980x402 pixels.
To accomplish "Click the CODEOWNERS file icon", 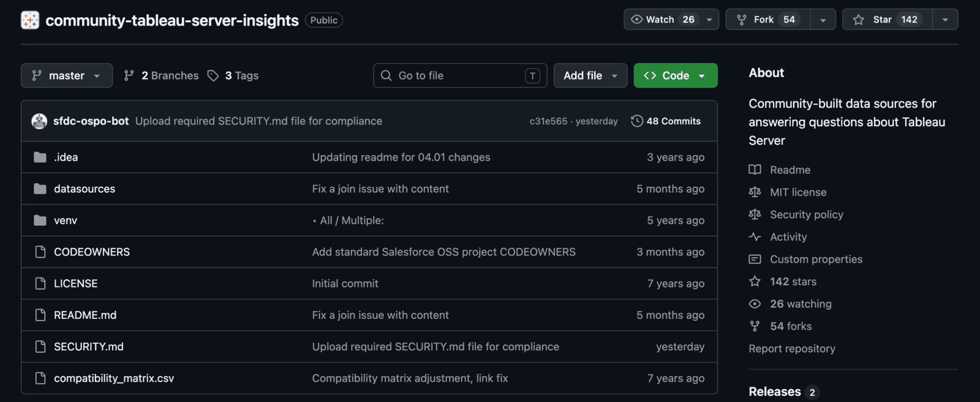I will point(40,252).
